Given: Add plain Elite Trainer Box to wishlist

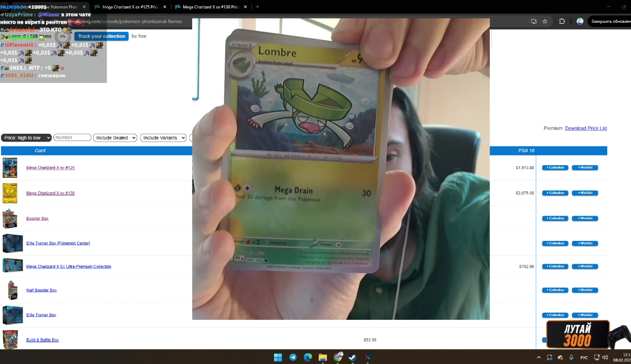Looking at the screenshot, I should point(585,315).
